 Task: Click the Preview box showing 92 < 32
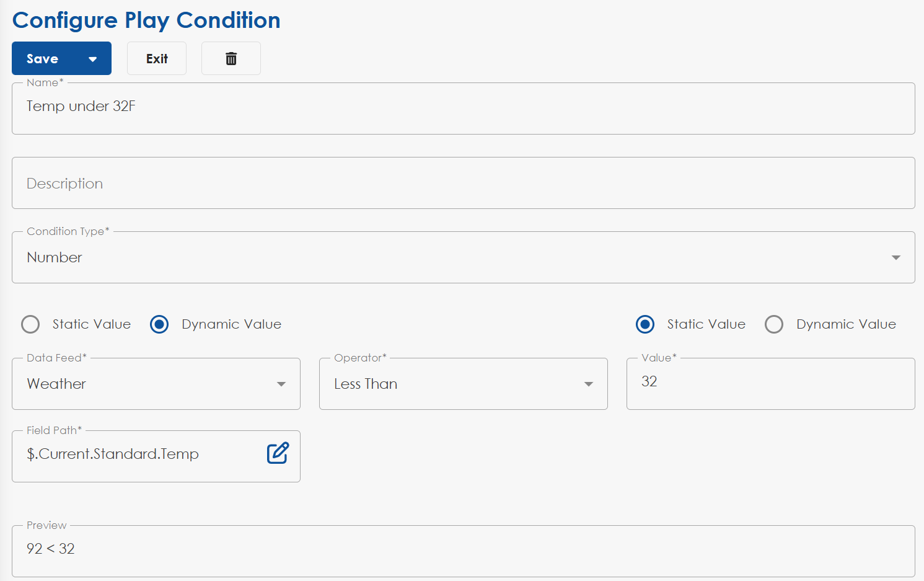463,549
